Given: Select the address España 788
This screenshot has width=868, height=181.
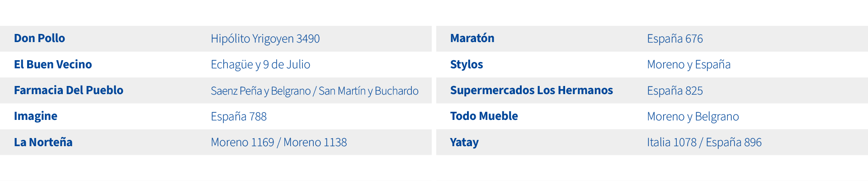Looking at the screenshot, I should coord(239,117).
